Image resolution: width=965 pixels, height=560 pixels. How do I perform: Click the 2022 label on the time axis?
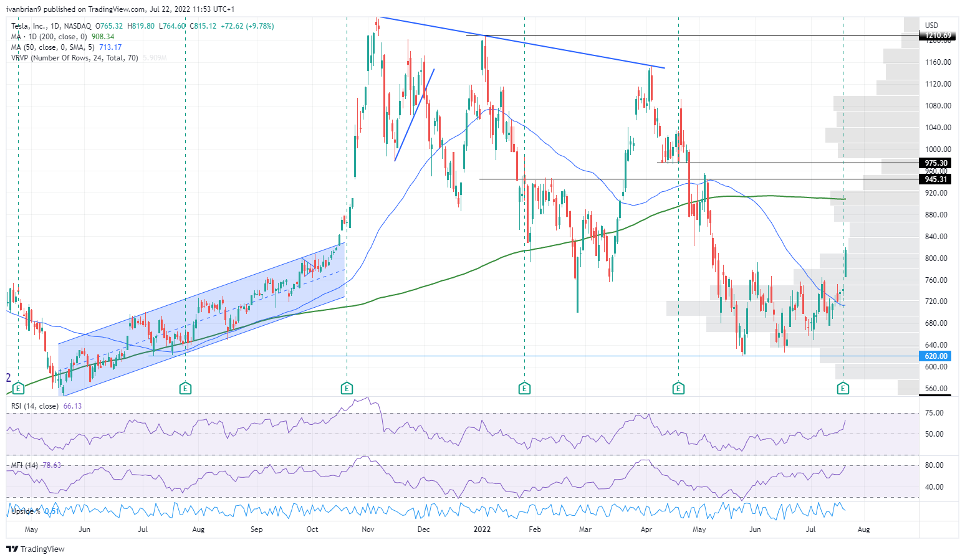click(482, 529)
